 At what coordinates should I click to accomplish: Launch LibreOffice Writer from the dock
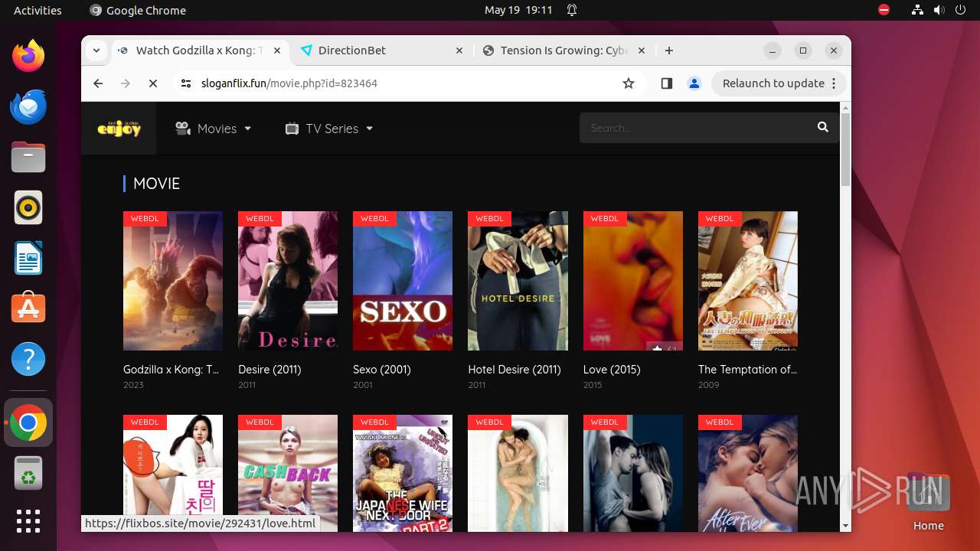[x=28, y=258]
